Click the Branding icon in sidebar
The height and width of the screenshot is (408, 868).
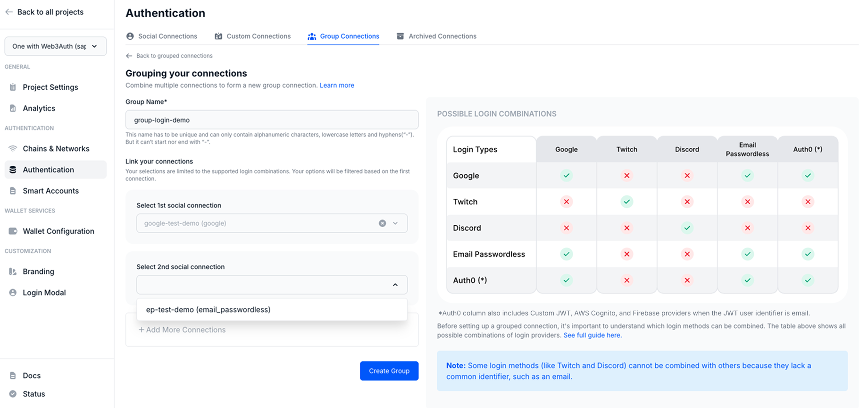point(13,272)
